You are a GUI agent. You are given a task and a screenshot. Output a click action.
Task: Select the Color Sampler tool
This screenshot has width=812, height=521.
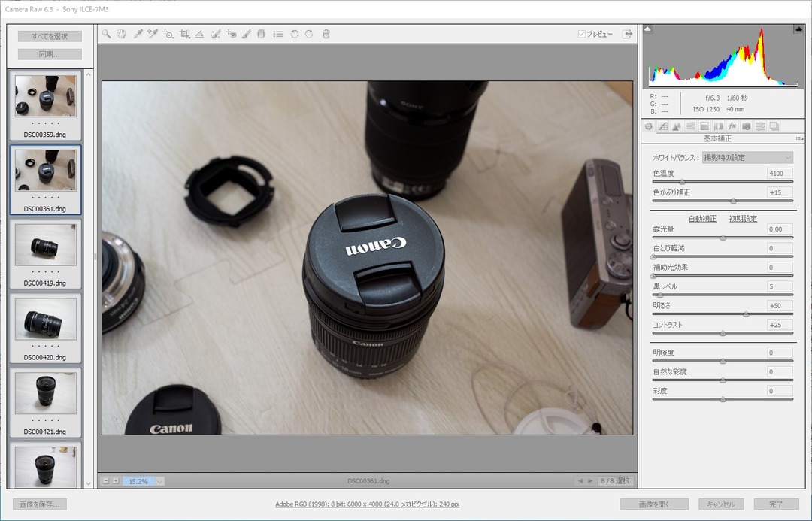point(152,34)
